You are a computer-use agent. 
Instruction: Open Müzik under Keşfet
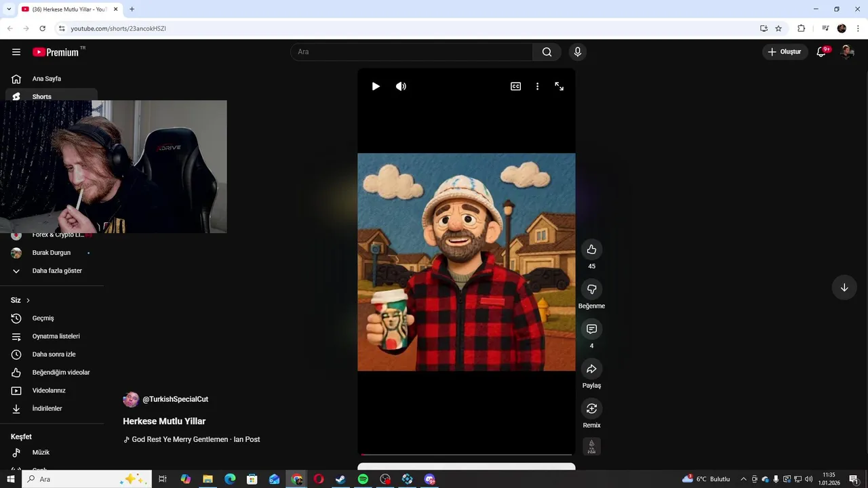(x=52, y=452)
